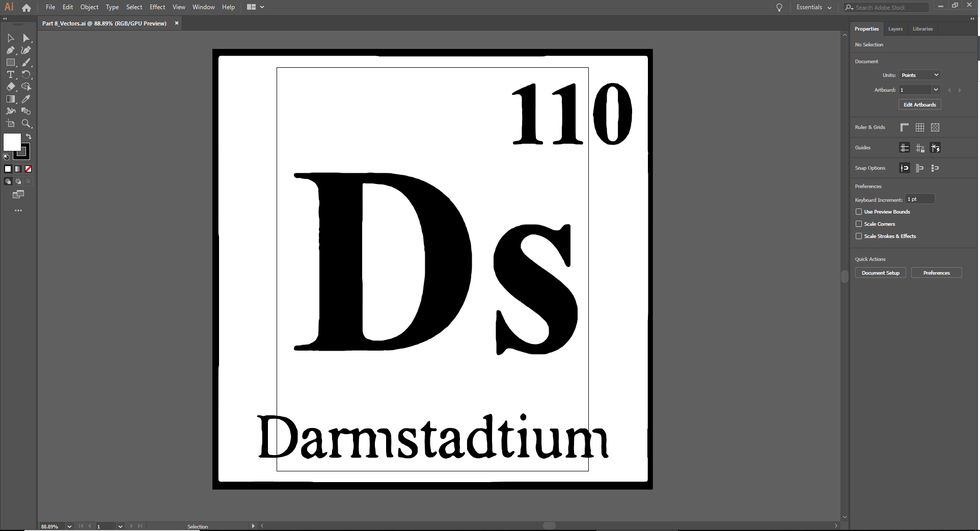This screenshot has width=980, height=531.
Task: Toggle Smart Guides icon
Action: click(x=935, y=148)
